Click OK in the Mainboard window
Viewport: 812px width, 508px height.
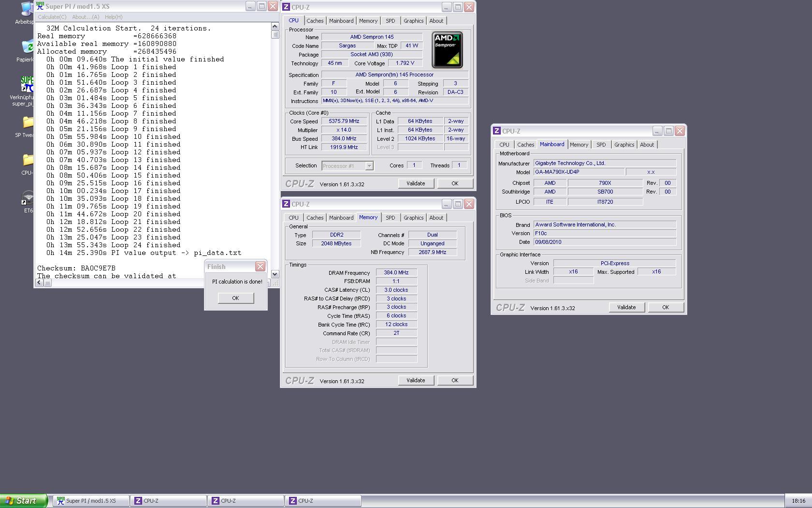coord(666,307)
